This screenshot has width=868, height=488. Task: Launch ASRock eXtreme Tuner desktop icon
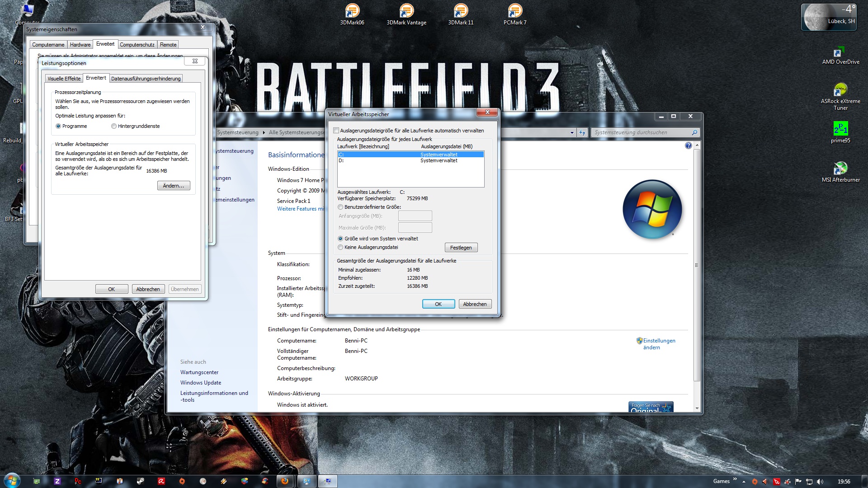coord(840,97)
